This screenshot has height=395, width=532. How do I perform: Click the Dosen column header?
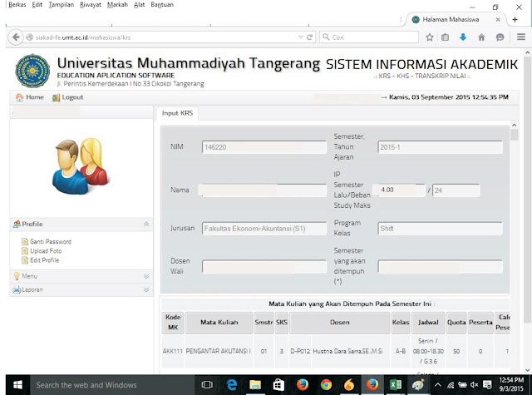pyautogui.click(x=340, y=323)
